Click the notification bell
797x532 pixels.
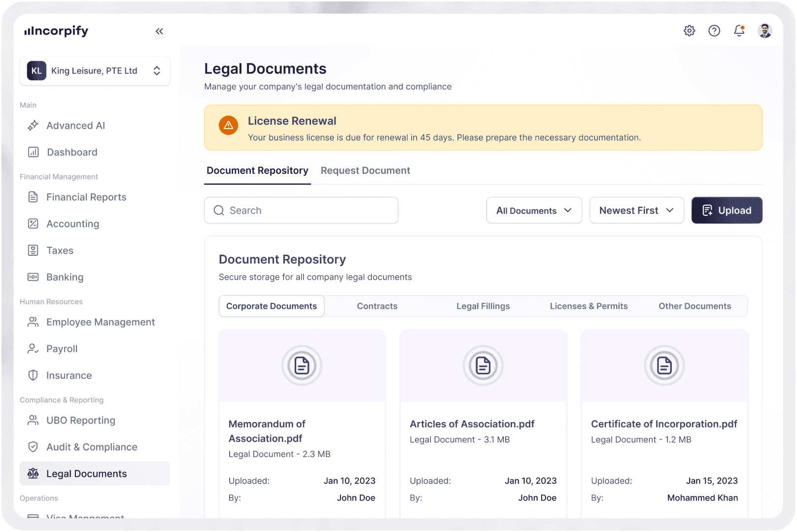739,31
